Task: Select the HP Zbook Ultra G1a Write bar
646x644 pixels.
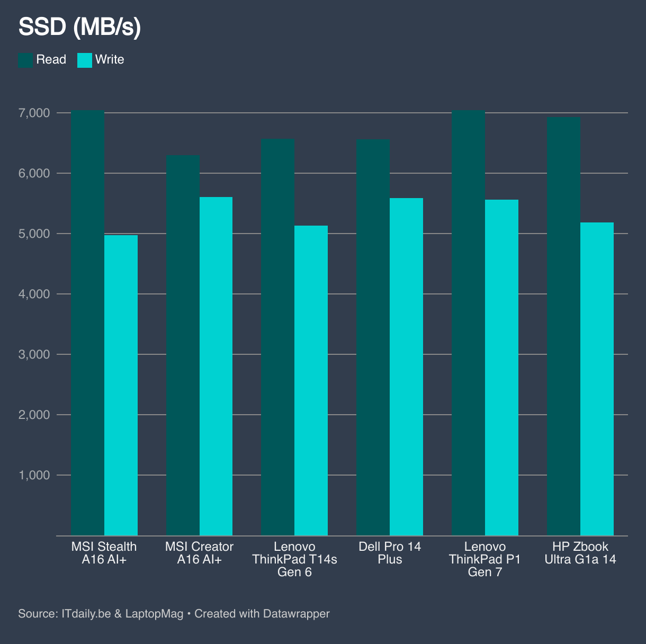Action: coord(597,379)
